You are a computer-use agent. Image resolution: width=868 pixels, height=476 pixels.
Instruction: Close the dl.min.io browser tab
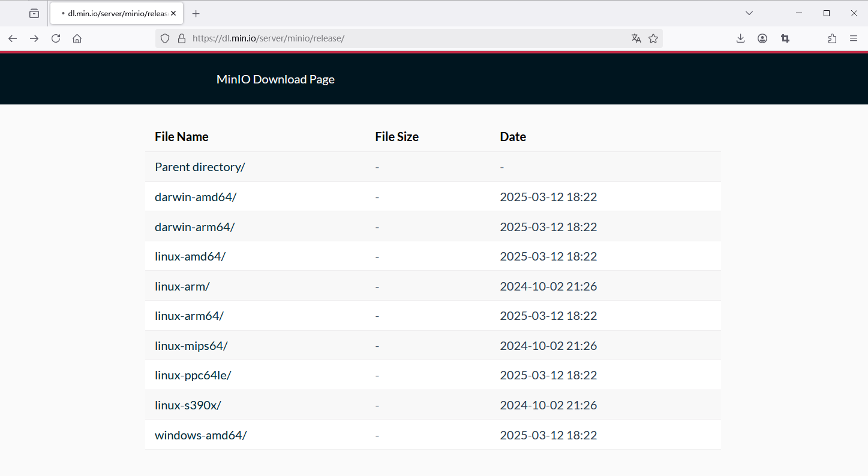point(173,13)
